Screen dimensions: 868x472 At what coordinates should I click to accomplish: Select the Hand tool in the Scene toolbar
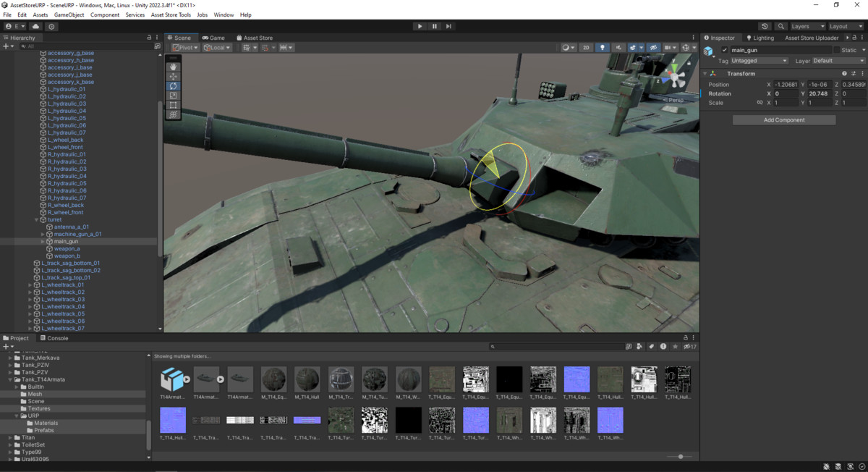(173, 67)
